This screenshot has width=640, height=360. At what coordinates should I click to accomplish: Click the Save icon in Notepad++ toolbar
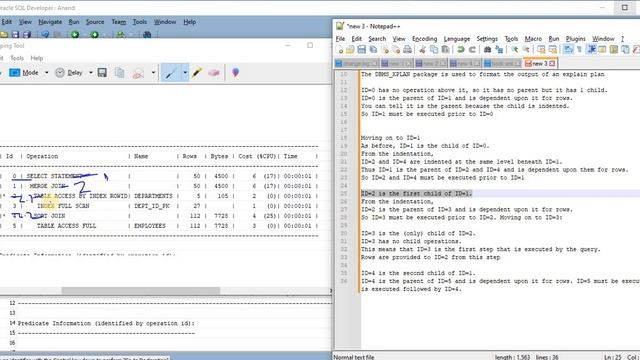coord(362,50)
